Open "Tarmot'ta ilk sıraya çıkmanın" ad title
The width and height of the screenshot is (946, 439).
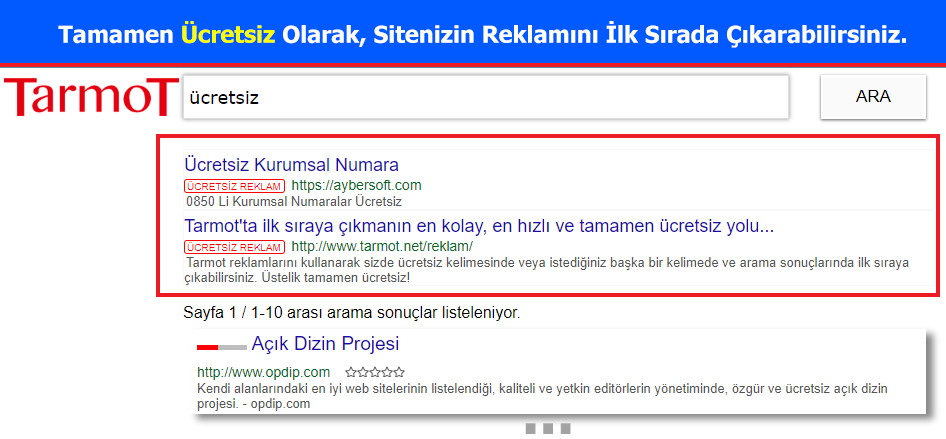pos(479,226)
